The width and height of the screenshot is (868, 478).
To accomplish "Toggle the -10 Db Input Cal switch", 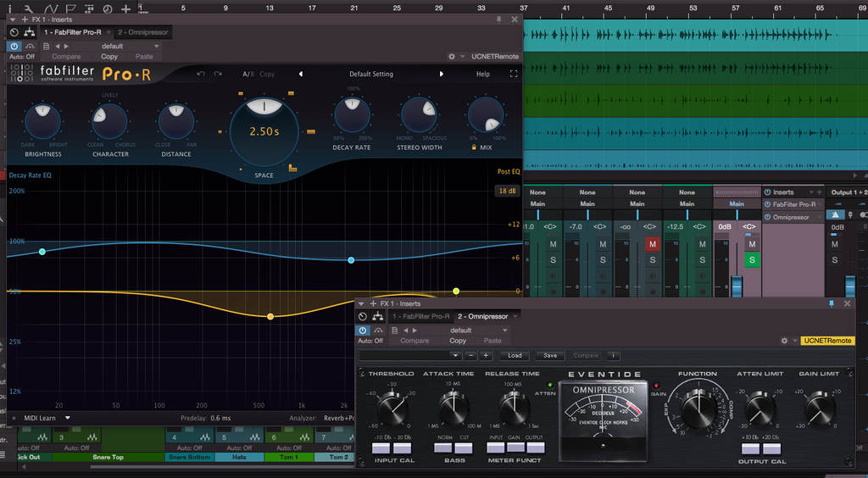I will [379, 447].
